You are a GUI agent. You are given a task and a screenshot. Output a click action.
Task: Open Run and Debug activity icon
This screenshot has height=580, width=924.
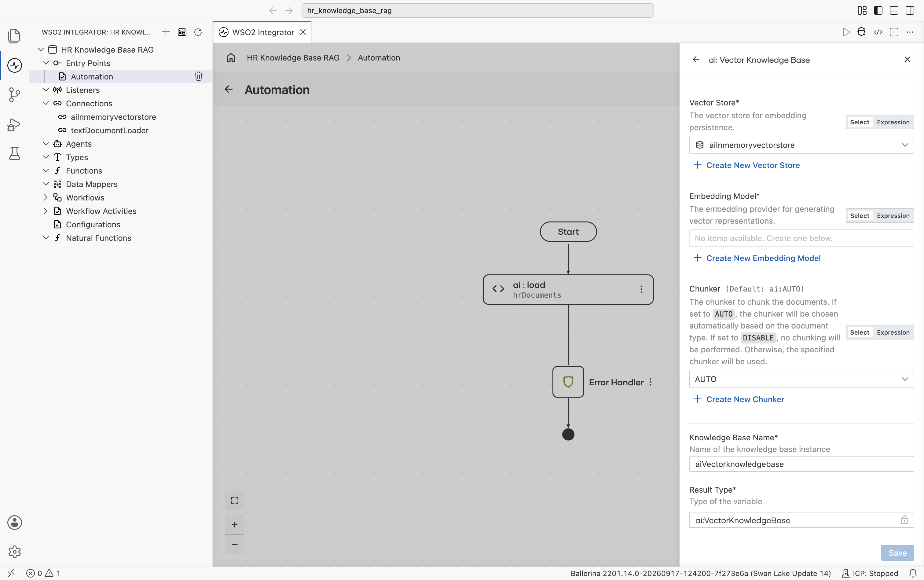[15, 125]
